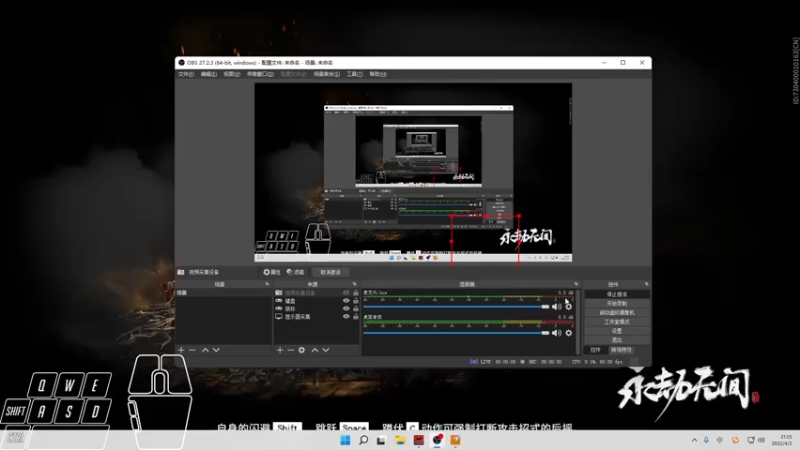Image resolution: width=800 pixels, height=450 pixels.
Task: Click the 开始录制 button
Action: click(x=617, y=304)
